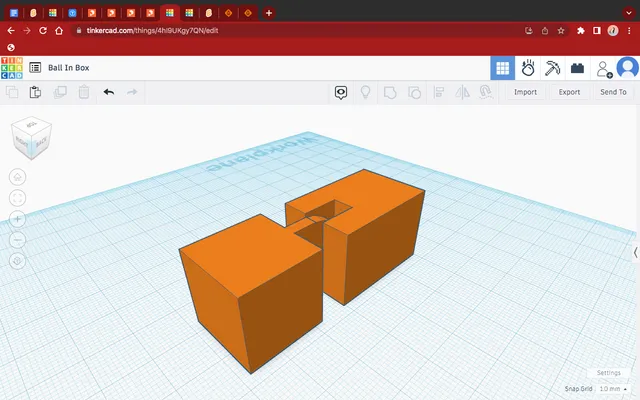Toggle show all lightbulb icon
This screenshot has width=640, height=400.
pyautogui.click(x=365, y=92)
